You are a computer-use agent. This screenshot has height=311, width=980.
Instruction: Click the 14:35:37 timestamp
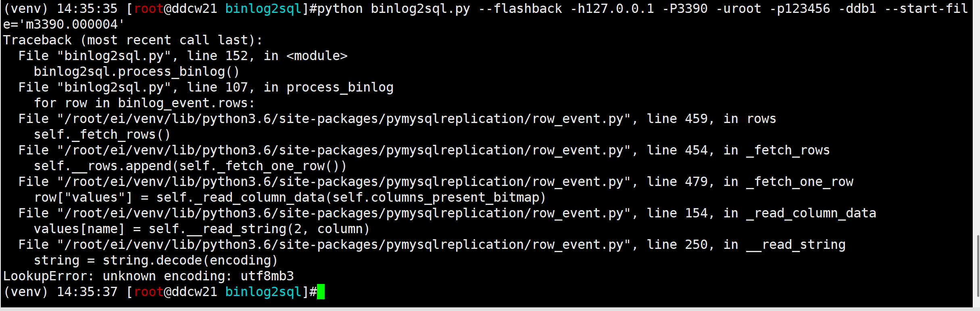point(87,292)
